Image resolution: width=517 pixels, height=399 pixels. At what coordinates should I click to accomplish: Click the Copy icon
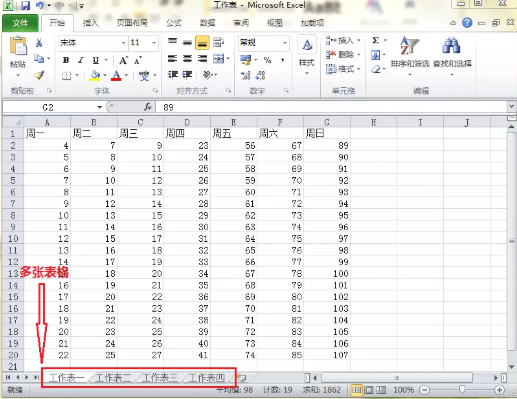tap(39, 59)
